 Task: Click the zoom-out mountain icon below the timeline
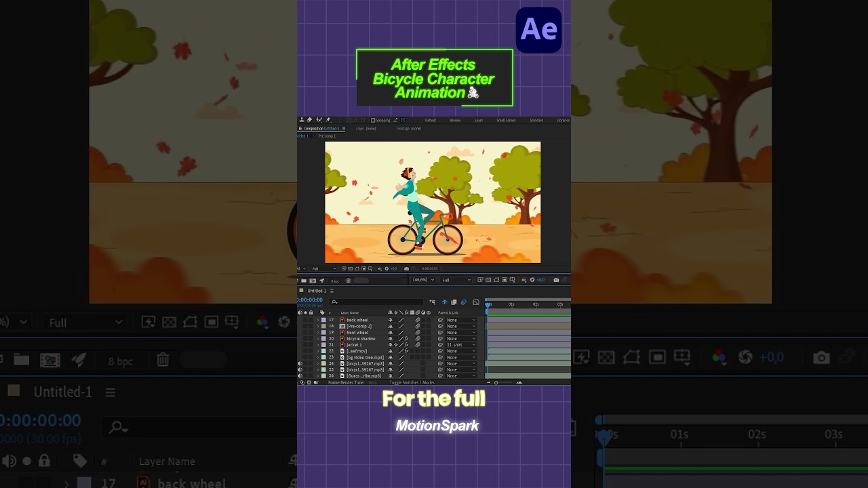[x=489, y=382]
